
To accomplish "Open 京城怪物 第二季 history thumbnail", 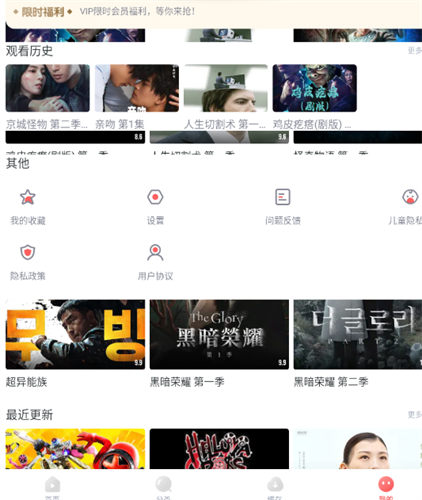I will [x=48, y=88].
